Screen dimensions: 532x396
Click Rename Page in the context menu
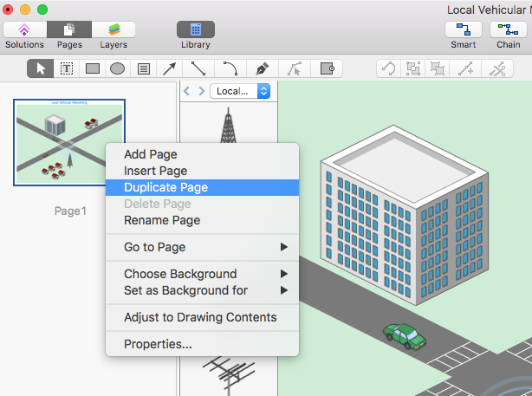[x=162, y=220]
